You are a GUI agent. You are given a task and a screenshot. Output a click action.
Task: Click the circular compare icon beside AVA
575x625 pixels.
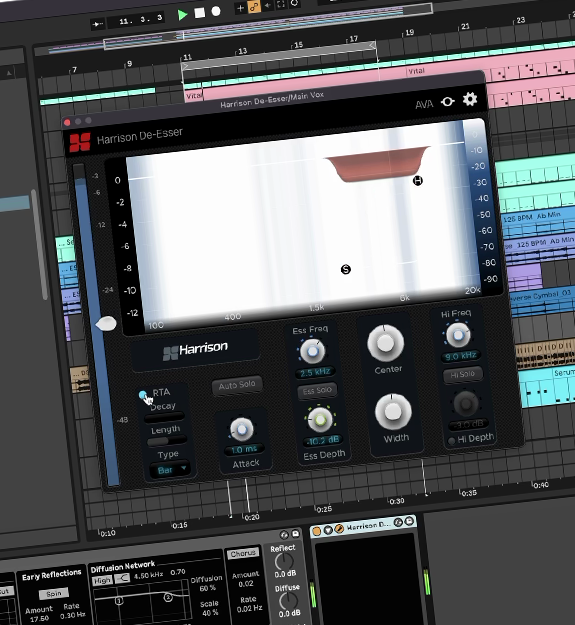click(447, 102)
